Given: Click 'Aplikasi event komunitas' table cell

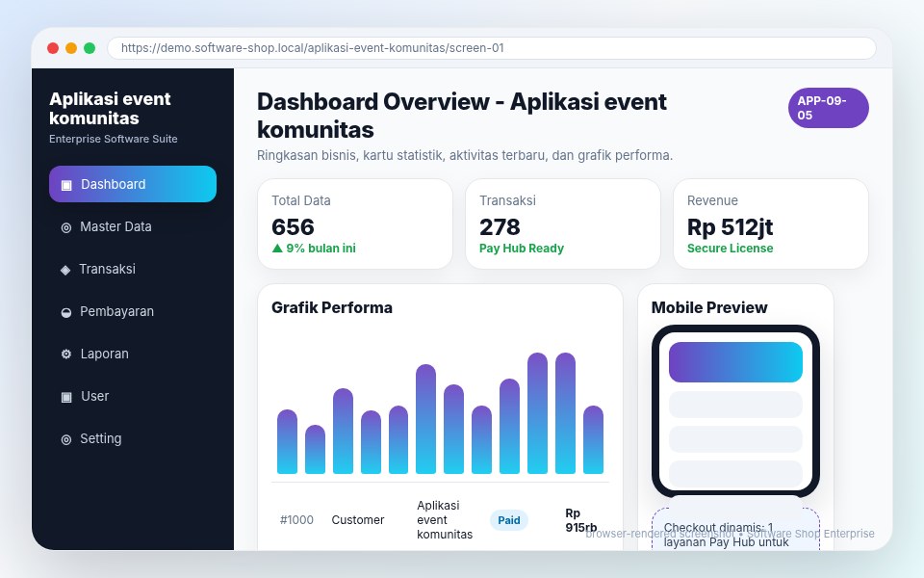Looking at the screenshot, I should [445, 520].
